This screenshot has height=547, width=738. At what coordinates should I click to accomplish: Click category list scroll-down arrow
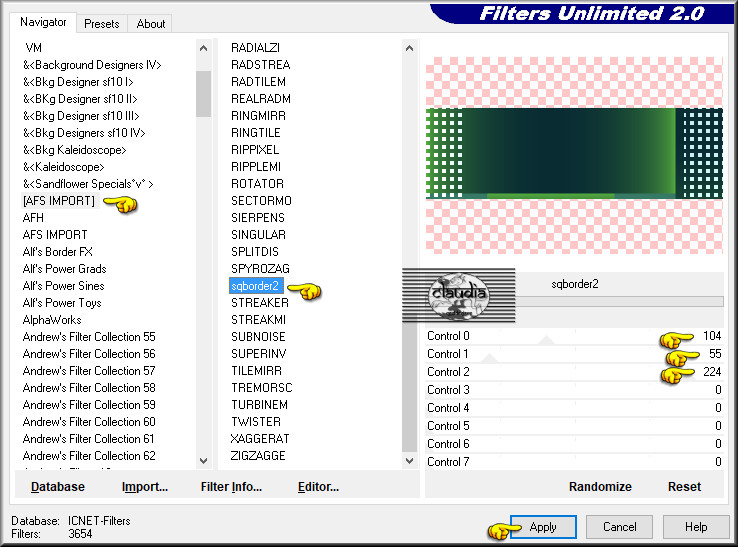coord(203,461)
